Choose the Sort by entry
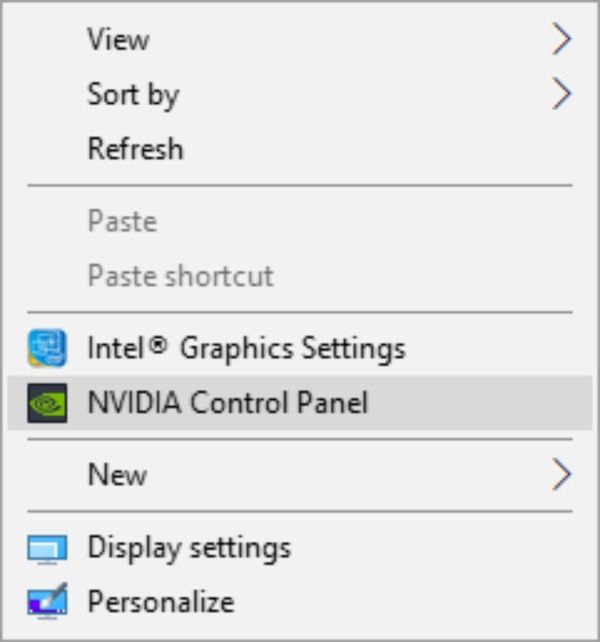The image size is (600, 642). [x=133, y=95]
